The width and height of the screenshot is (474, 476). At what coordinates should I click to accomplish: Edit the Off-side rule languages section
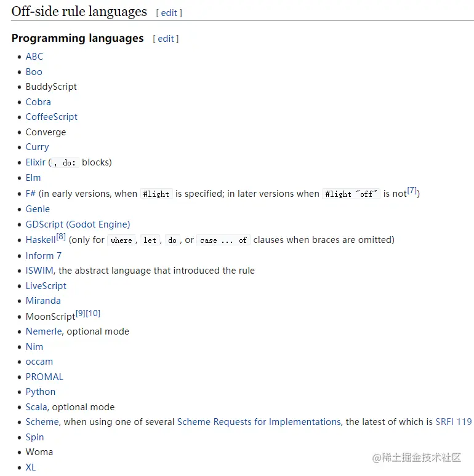tap(169, 13)
